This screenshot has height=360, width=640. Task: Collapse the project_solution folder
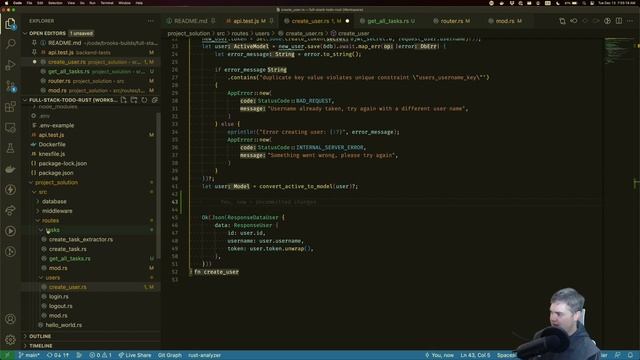pos(56,182)
